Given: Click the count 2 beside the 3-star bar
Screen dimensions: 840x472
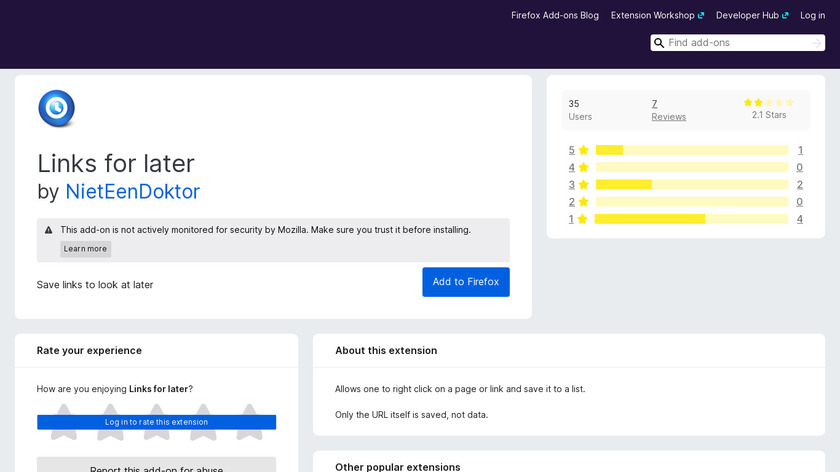Looking at the screenshot, I should coord(800,184).
